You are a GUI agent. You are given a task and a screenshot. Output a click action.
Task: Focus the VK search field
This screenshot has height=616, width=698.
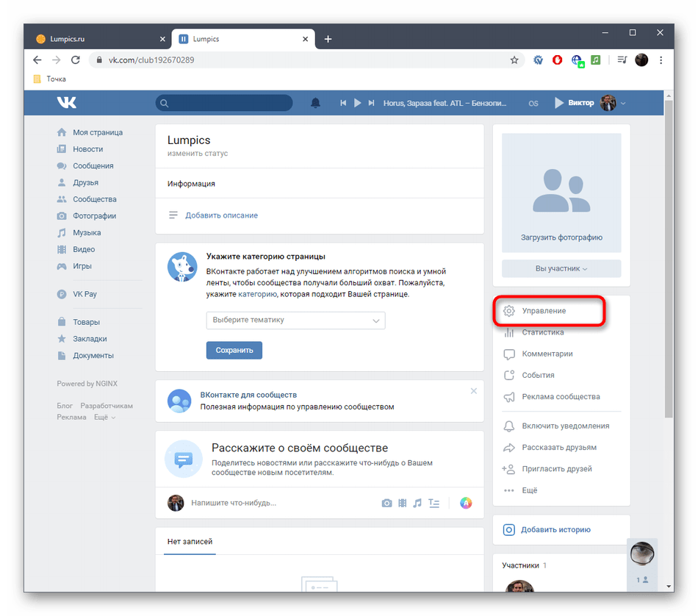click(x=224, y=103)
